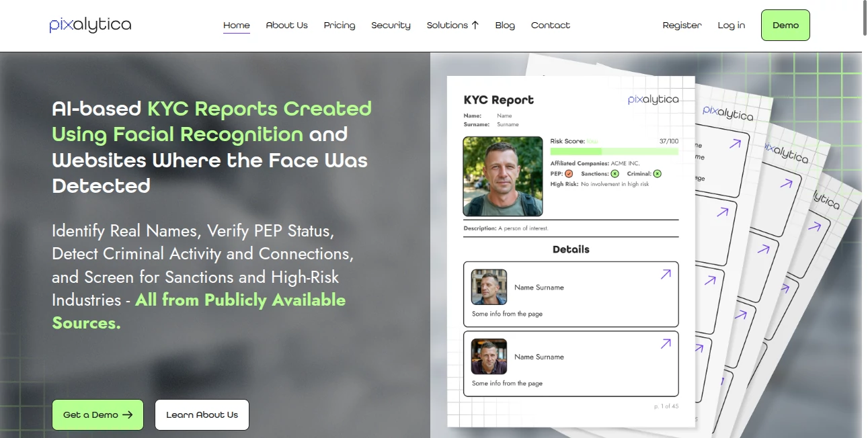
Task: Click the large profile photo in KYC report
Action: pos(503,176)
